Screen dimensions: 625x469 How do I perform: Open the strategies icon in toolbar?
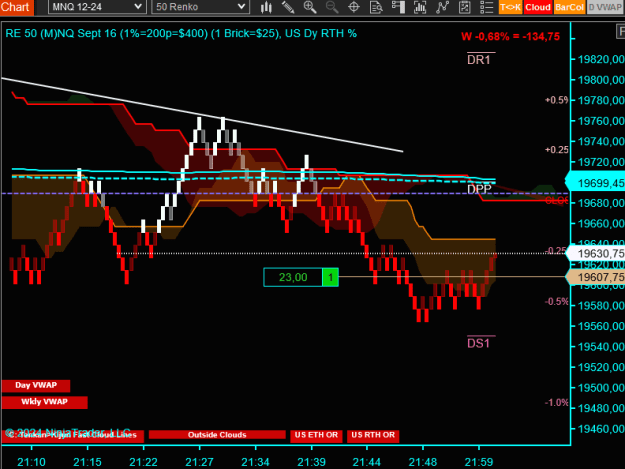pyautogui.click(x=465, y=7)
